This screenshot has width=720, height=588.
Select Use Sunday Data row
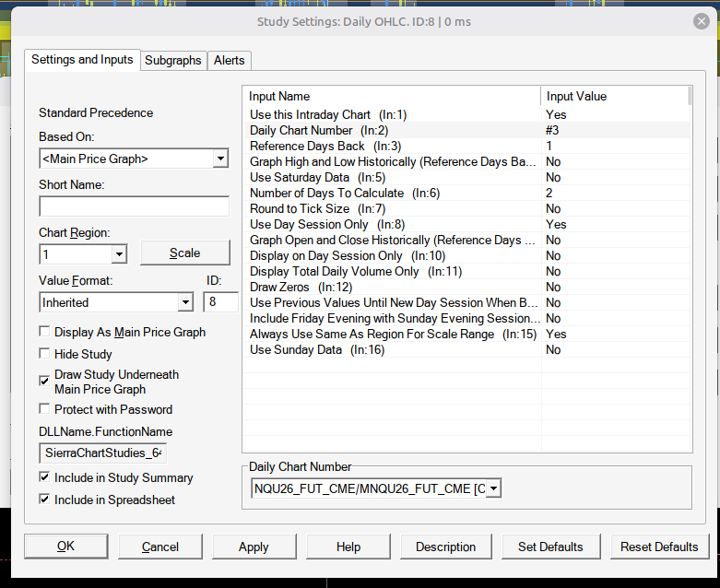(466, 350)
